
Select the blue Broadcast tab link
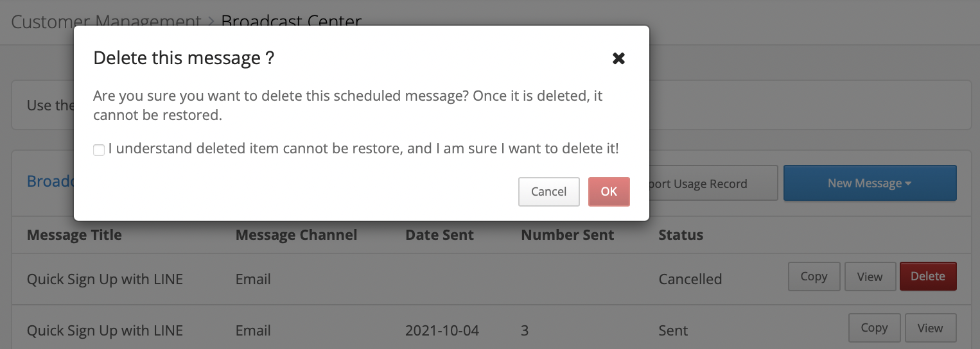51,182
